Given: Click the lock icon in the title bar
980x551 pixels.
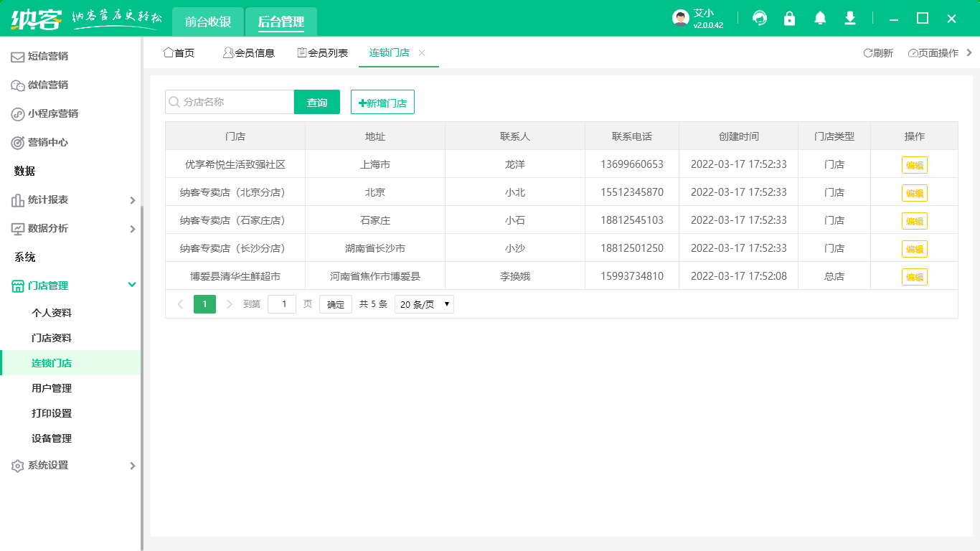Looking at the screenshot, I should [789, 18].
